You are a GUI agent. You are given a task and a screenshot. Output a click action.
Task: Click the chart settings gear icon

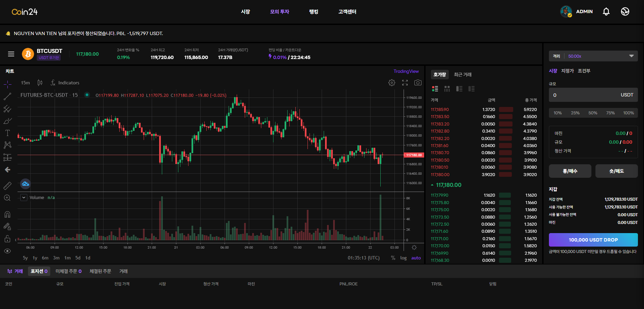click(391, 83)
